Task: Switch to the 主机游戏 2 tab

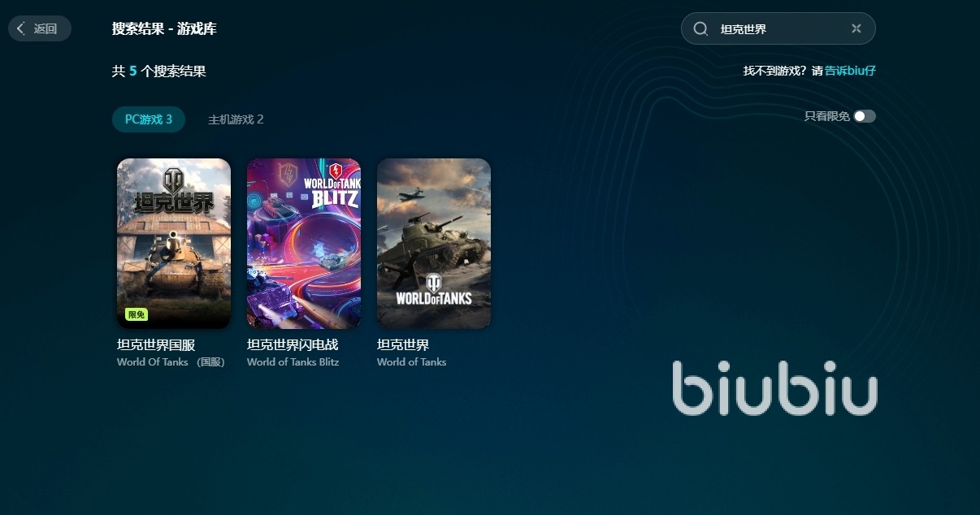Action: point(236,119)
